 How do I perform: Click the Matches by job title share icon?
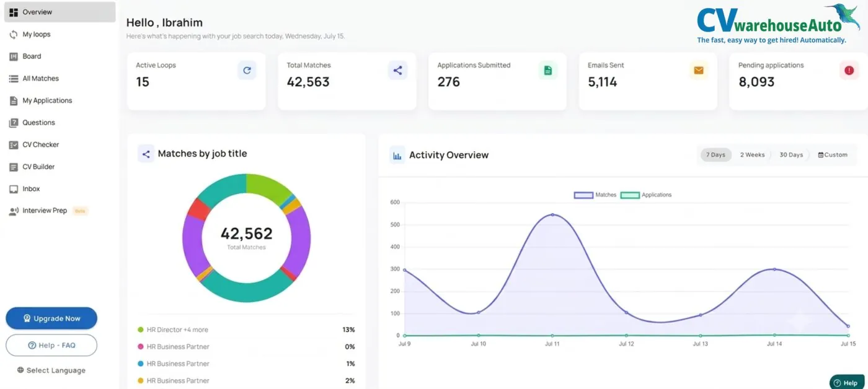(x=146, y=154)
